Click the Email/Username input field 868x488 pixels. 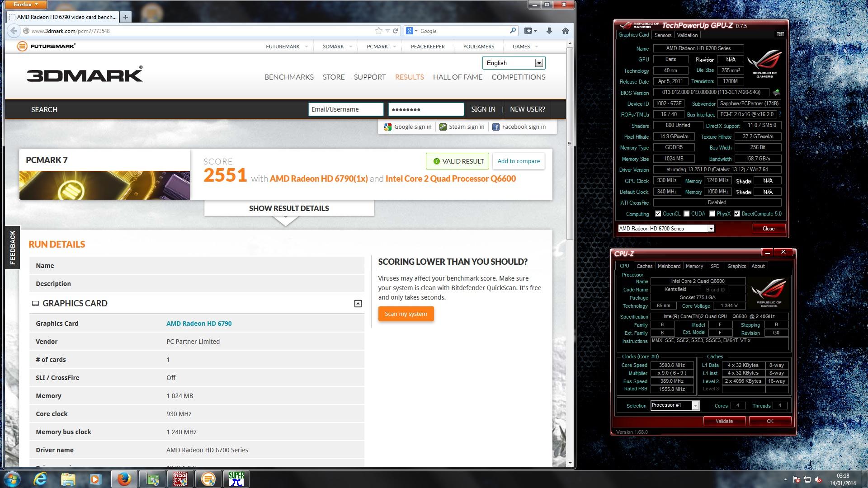(346, 109)
